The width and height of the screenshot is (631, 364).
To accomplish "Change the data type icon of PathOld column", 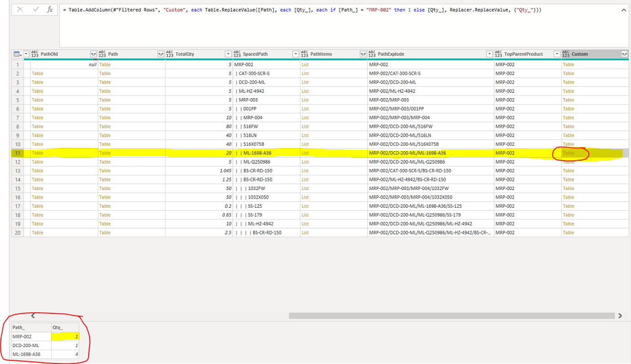I will 35,54.
